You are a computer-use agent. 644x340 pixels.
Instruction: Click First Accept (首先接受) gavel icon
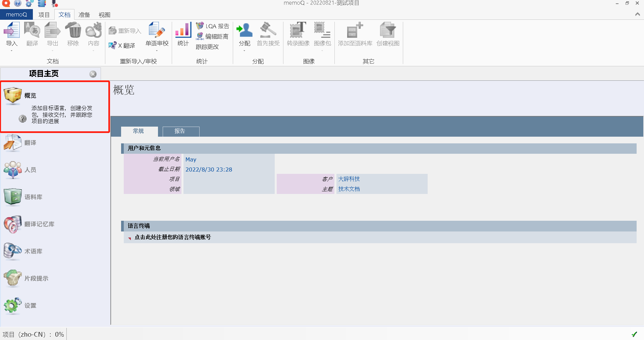click(x=268, y=30)
